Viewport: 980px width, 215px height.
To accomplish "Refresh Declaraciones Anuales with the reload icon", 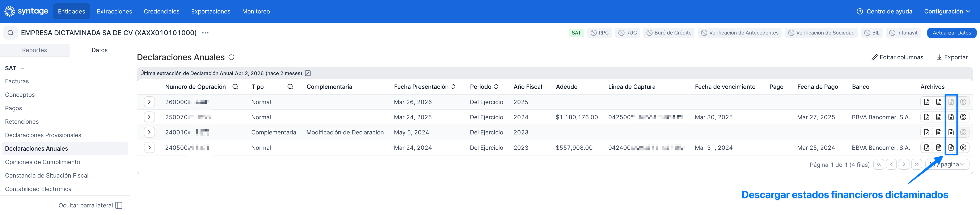I will coord(231,57).
